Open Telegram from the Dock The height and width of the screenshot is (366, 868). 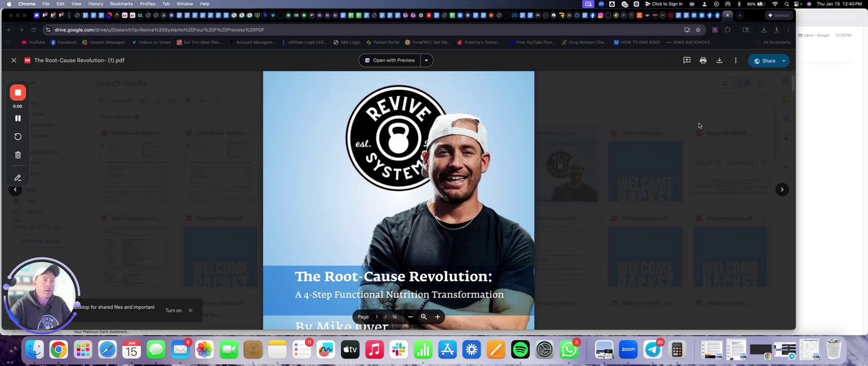pos(653,350)
